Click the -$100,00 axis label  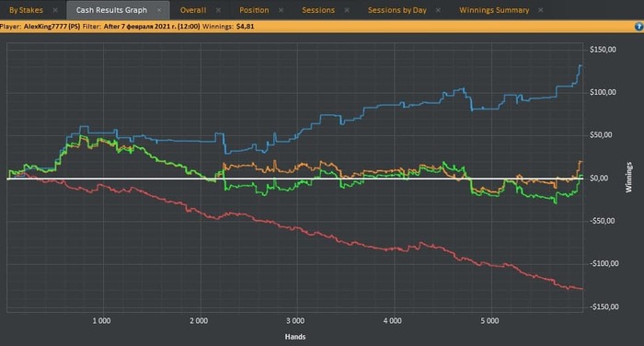click(604, 264)
